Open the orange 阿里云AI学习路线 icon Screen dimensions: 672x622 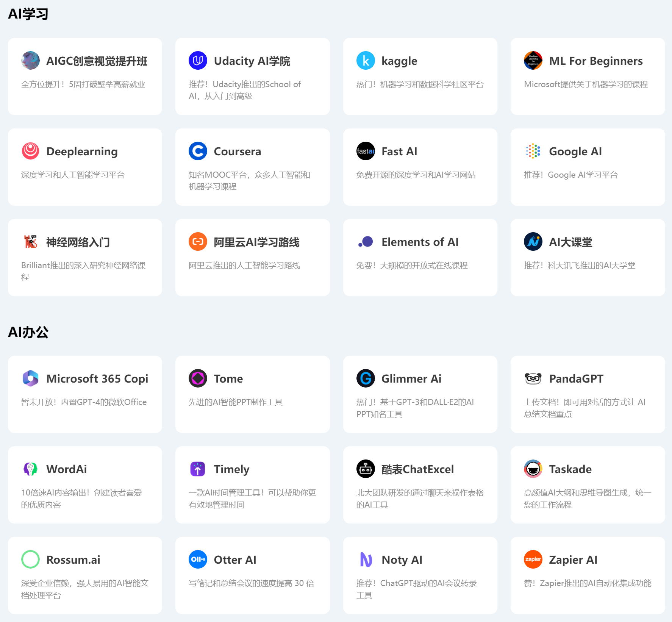click(x=198, y=242)
